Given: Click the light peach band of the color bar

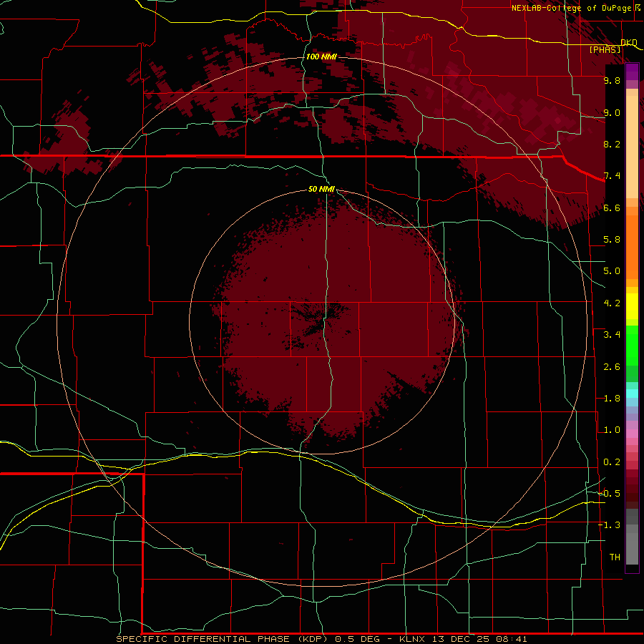Looking at the screenshot, I should (632, 147).
